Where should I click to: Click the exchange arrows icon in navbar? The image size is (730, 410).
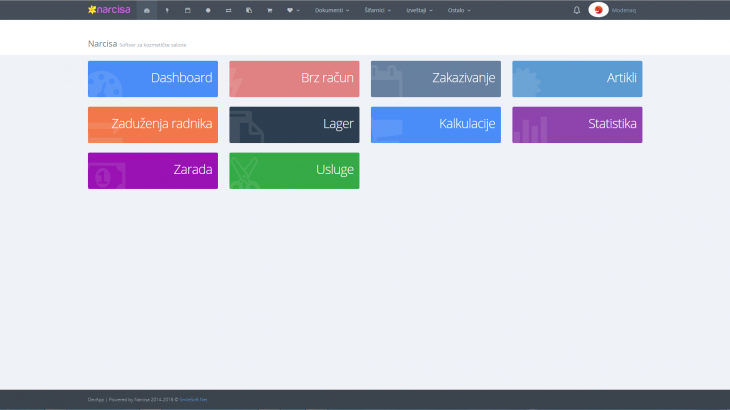click(x=229, y=10)
